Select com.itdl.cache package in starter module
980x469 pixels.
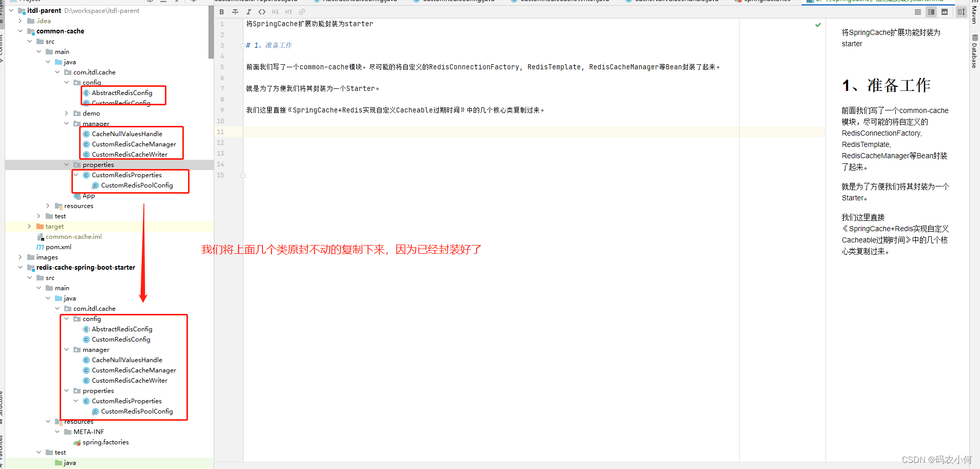[94, 308]
